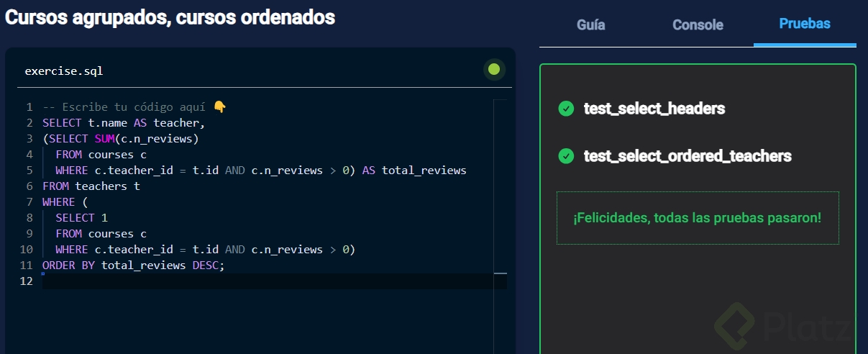Image resolution: width=868 pixels, height=354 pixels.
Task: Click the SELECT 1 code line
Action: point(81,218)
